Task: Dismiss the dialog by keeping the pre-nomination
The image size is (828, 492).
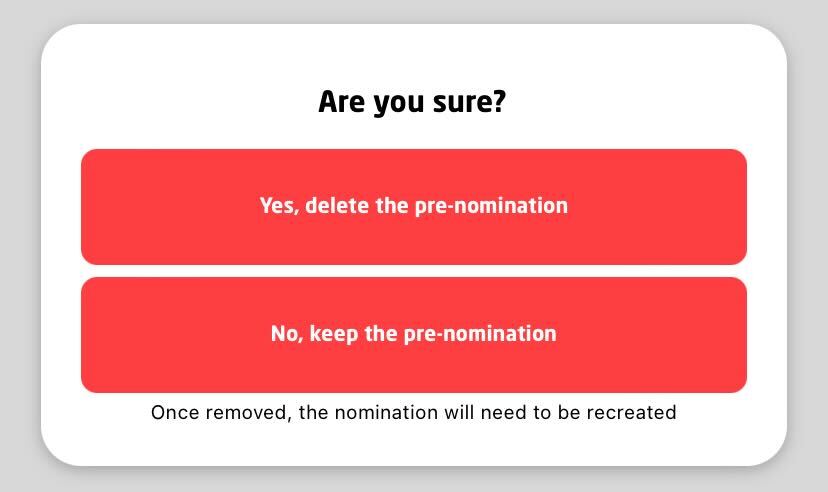Action: tap(413, 335)
